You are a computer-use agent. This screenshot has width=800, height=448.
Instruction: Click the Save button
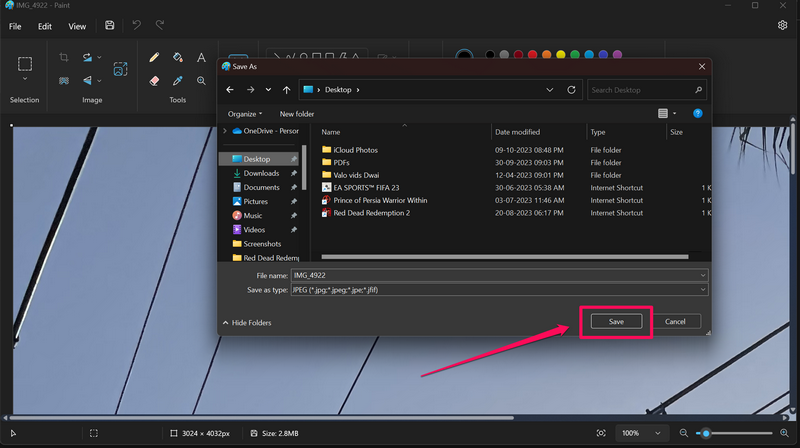(616, 321)
